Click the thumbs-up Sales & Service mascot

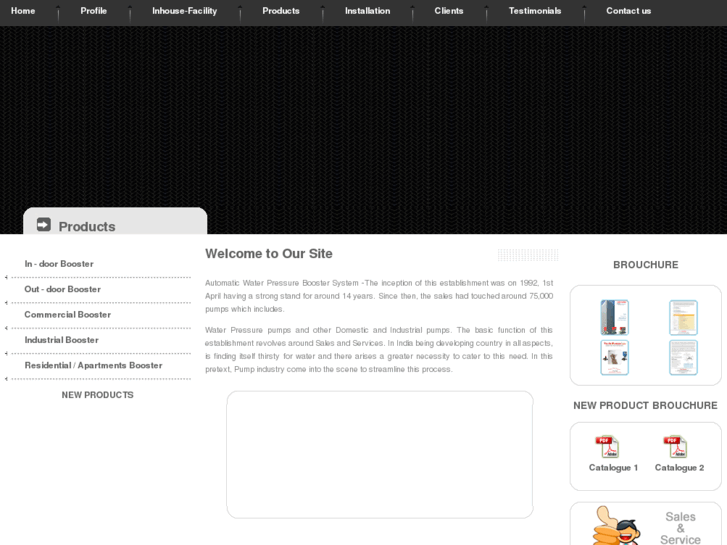click(x=616, y=526)
